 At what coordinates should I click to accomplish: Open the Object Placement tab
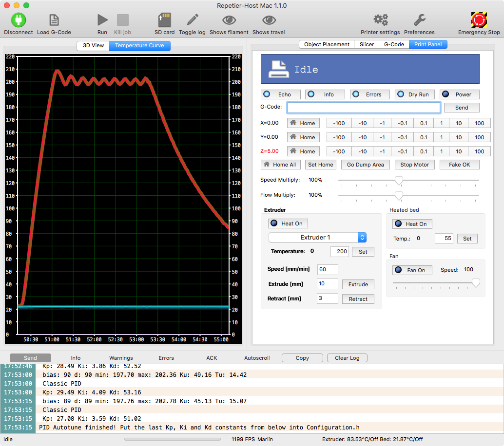[x=327, y=44]
